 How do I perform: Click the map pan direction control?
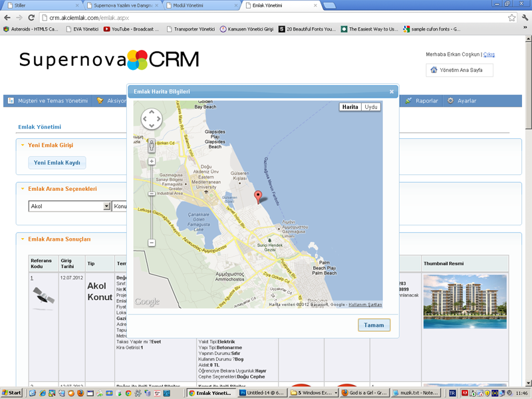152,119
